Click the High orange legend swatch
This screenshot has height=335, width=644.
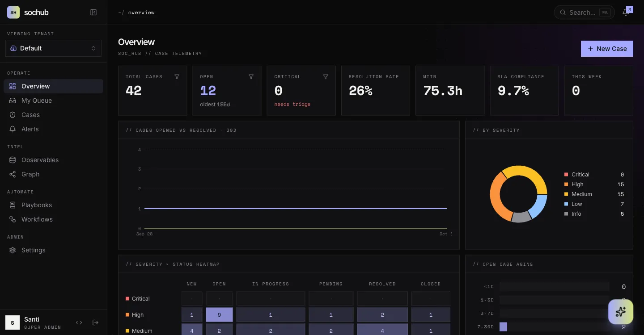pyautogui.click(x=566, y=184)
